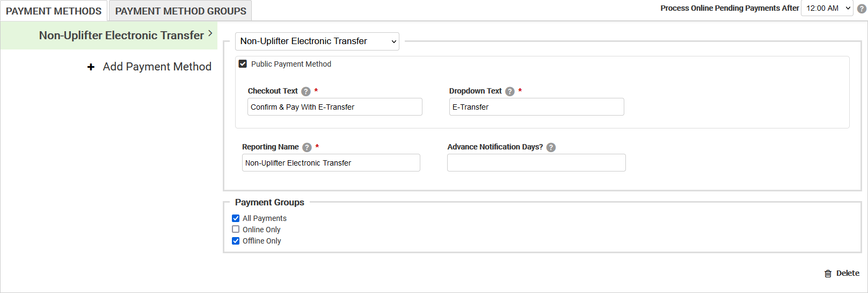This screenshot has height=293, width=868.
Task: Click the Add Payment Method link
Action: click(157, 67)
